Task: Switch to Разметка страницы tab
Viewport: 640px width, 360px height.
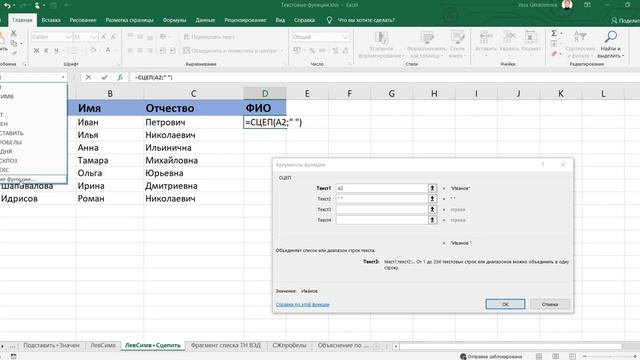Action: (x=129, y=20)
